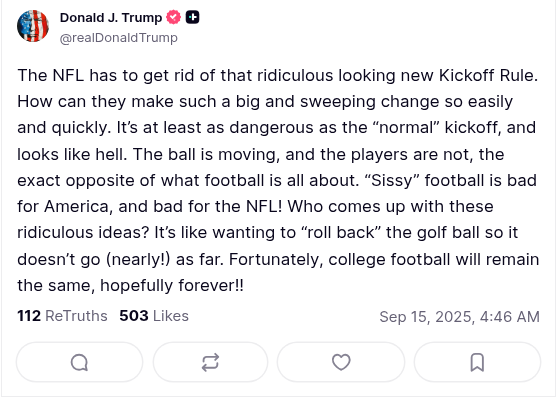Image resolution: width=557 pixels, height=397 pixels.
Task: Open Donald J. Trump's profile avatar
Action: tap(33, 26)
